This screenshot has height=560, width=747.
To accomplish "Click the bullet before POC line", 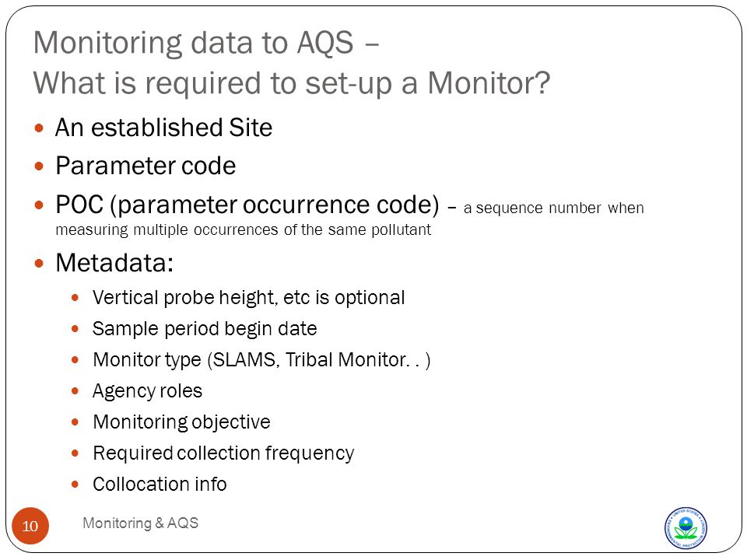I will tap(39, 205).
